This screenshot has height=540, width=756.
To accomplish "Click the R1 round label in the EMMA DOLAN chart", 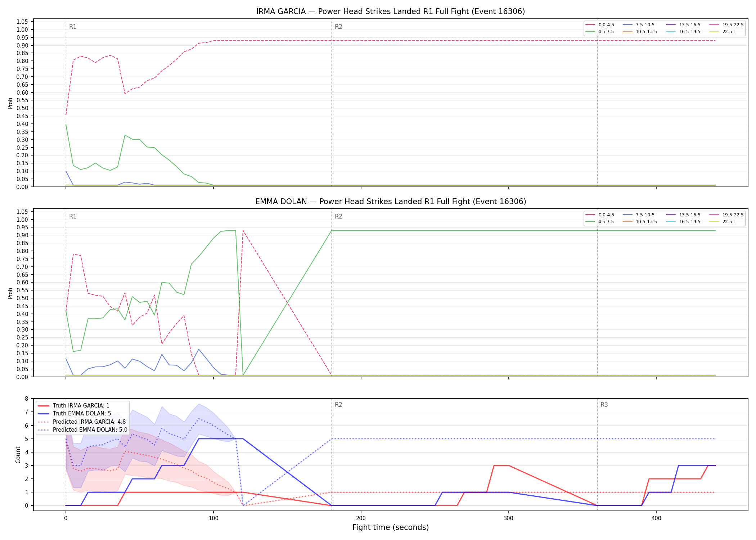I will 73,216.
